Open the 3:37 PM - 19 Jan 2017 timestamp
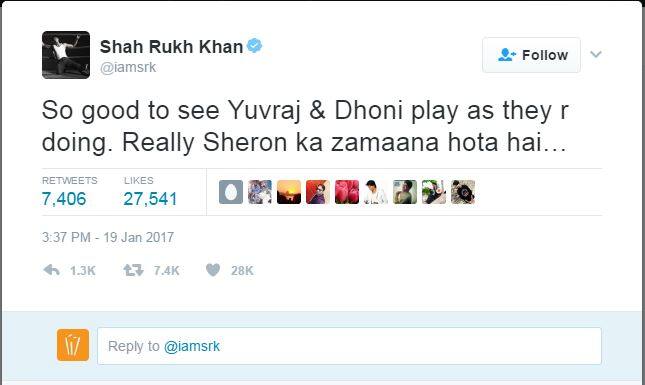Viewport: 645px width, 385px height. (108, 237)
